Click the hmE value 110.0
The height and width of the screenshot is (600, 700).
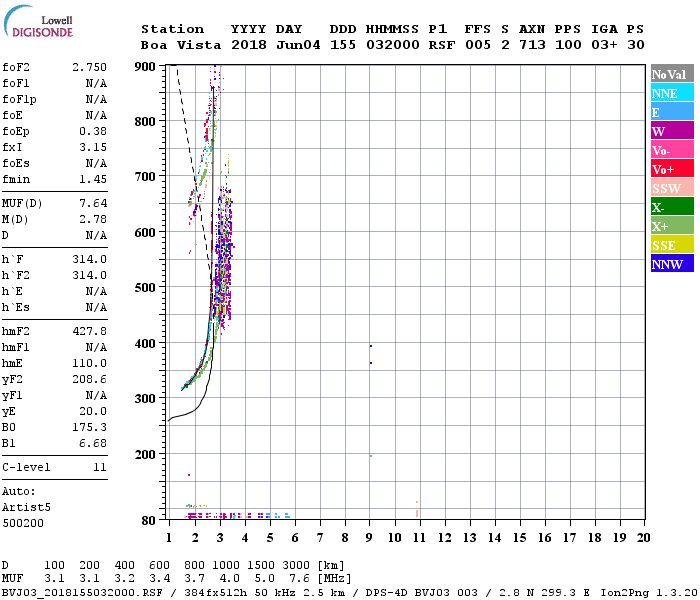tap(89, 363)
